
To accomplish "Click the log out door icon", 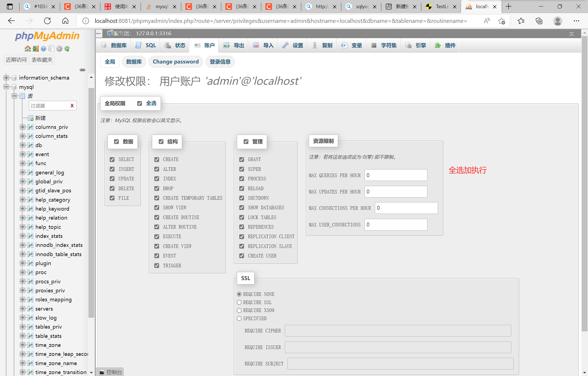I will pos(35,49).
